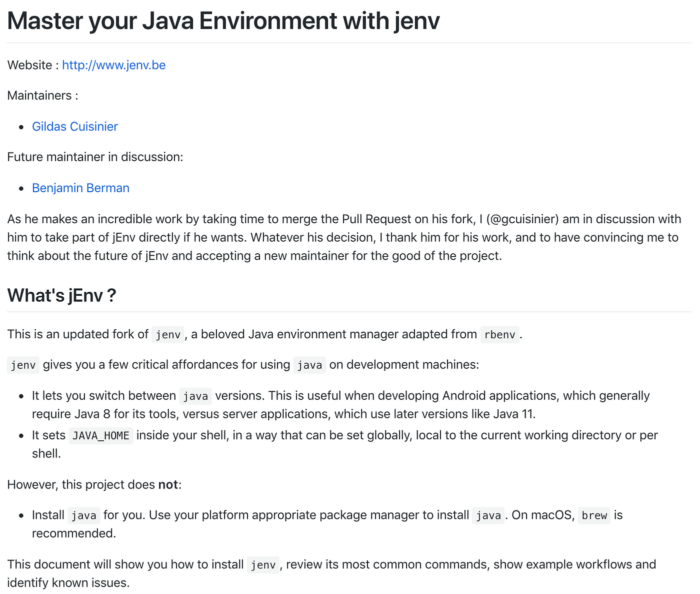
Task: Click the rbenv inline code tag
Action: 499,334
